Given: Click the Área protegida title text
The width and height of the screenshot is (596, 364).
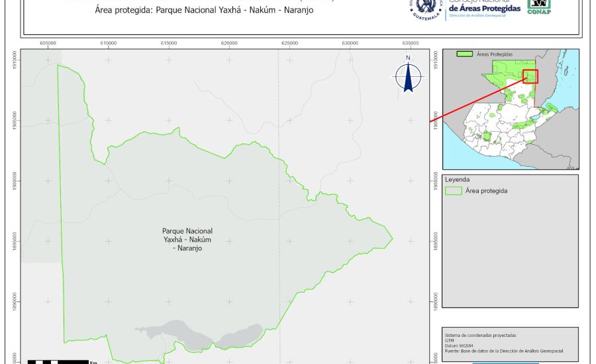Looking at the screenshot, I should click(x=200, y=11).
